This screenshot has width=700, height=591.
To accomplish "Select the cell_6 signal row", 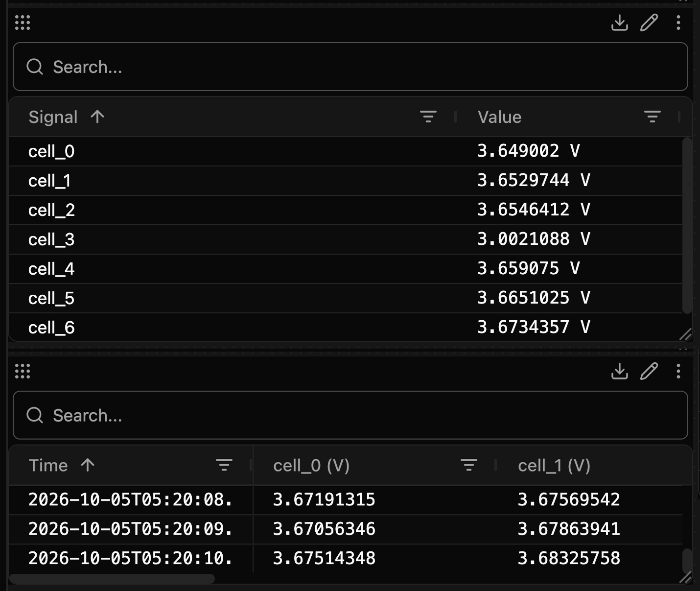I will pos(345,327).
